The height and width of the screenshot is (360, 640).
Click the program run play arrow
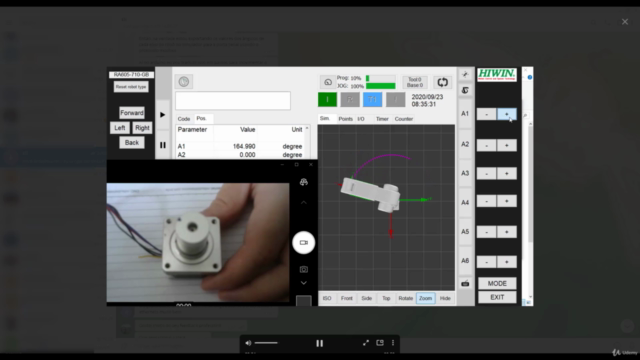click(x=162, y=115)
